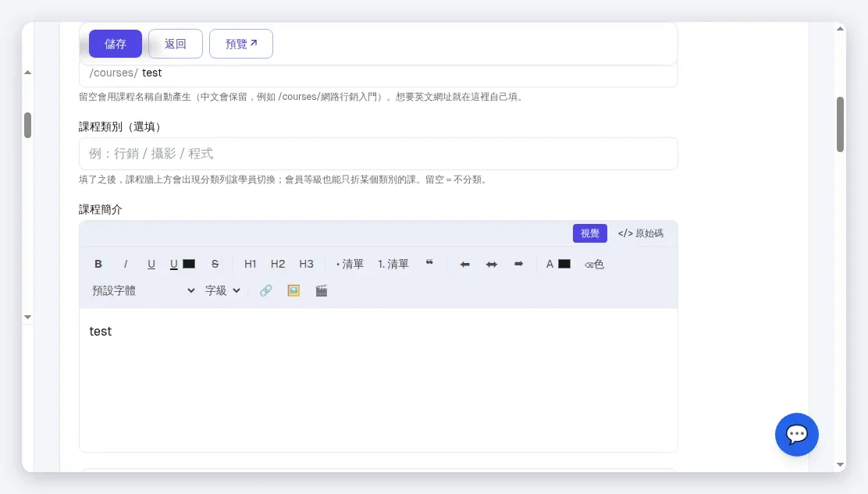Screen dimensions: 868x494
Task: Focus the /courses/ URL slug field
Action: (x=378, y=73)
